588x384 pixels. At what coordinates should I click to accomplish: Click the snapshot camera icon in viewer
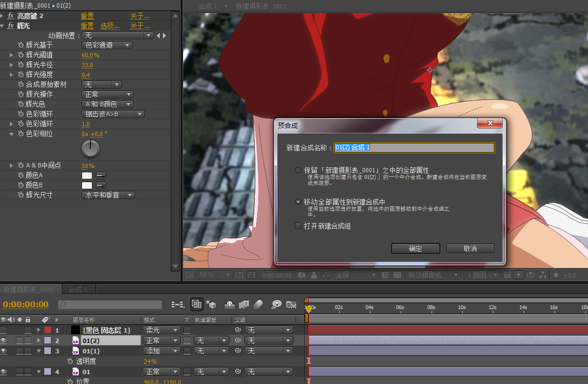click(301, 275)
